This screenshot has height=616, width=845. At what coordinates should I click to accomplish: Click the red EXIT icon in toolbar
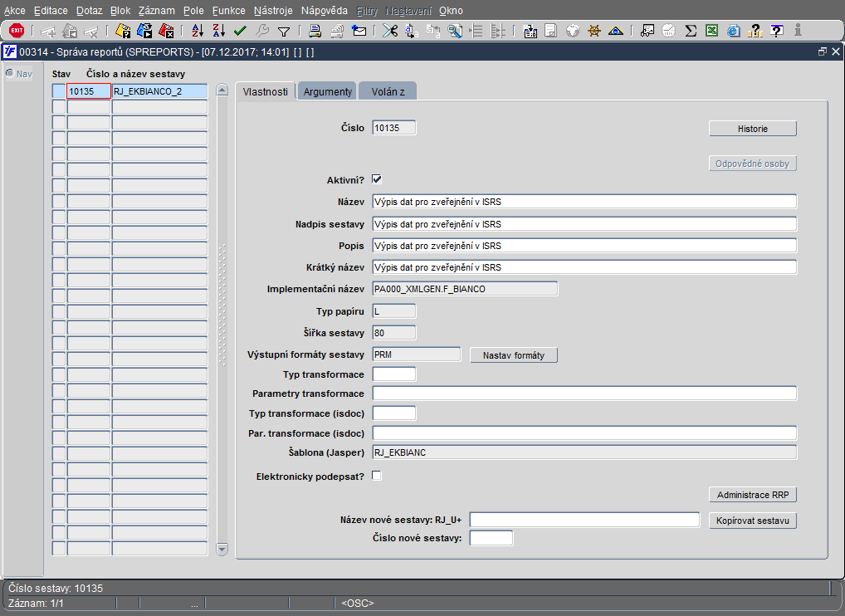[x=17, y=31]
